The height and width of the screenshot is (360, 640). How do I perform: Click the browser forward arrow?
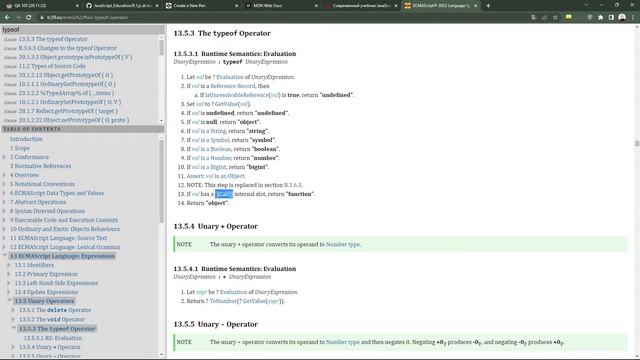[x=18, y=18]
